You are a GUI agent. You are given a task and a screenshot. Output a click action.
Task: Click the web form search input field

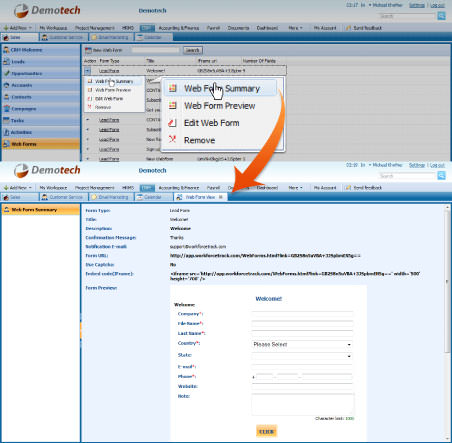point(155,50)
